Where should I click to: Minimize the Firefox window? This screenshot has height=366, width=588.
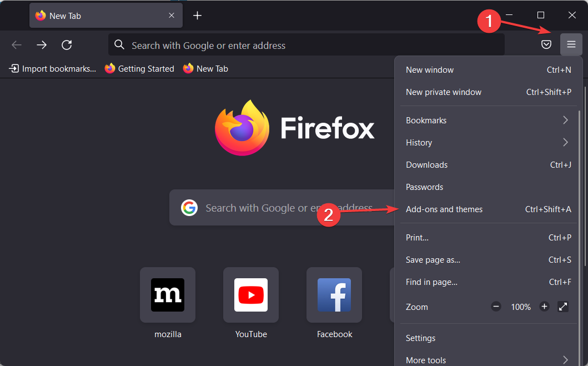509,15
